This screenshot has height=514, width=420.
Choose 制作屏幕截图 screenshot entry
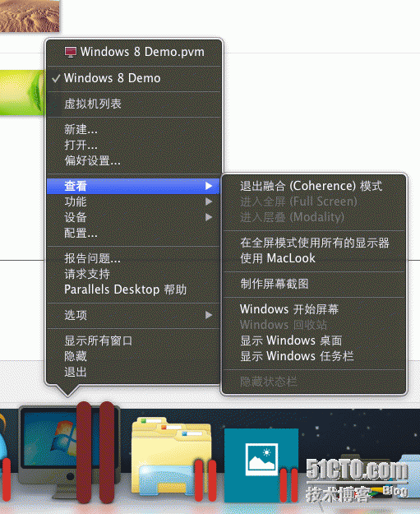pos(314,284)
